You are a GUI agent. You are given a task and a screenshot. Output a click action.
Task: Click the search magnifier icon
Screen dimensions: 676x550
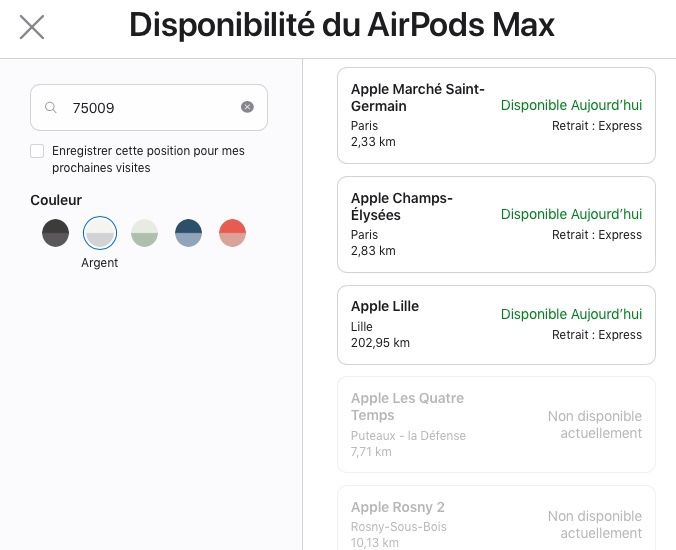(51, 107)
